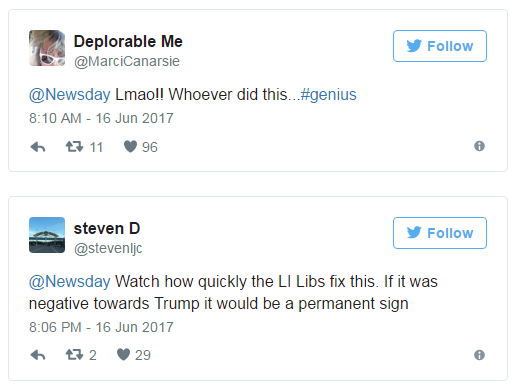Open Deplorable Me profile picture
The height and width of the screenshot is (387, 516).
pyautogui.click(x=47, y=48)
